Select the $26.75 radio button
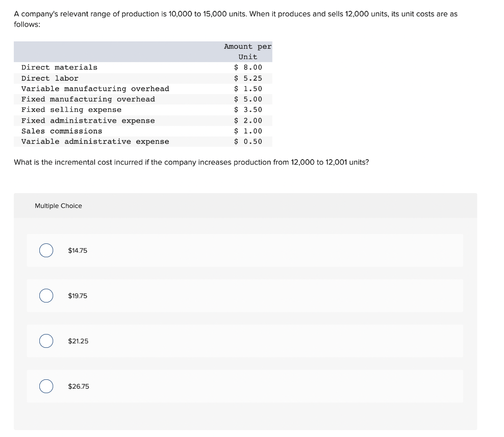 tap(46, 386)
